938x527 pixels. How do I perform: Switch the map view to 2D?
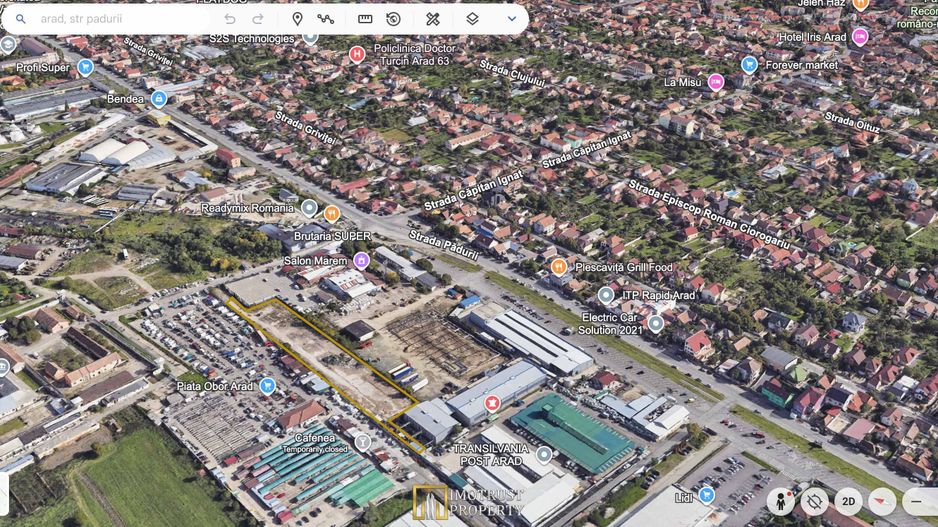click(848, 501)
